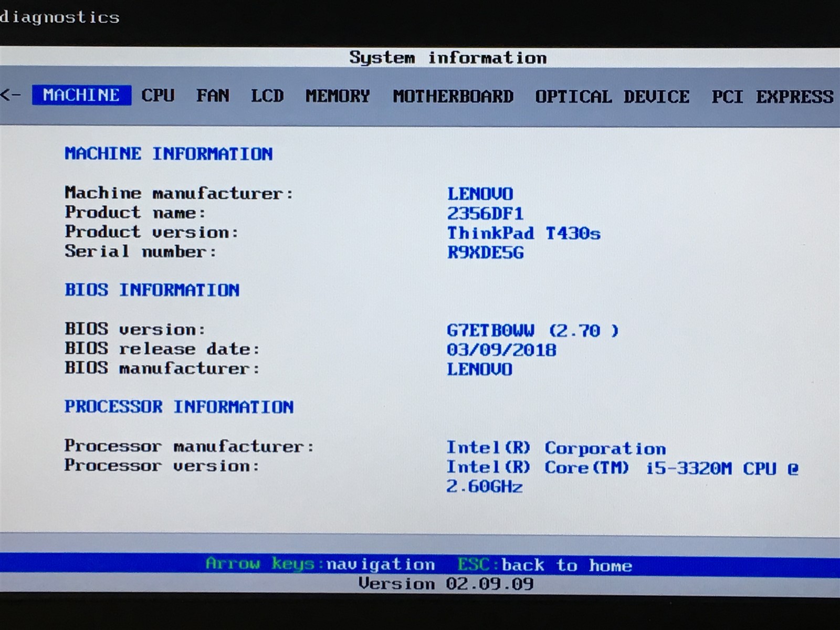Click the ThinkPad T430s value
840x630 pixels.
tap(523, 233)
